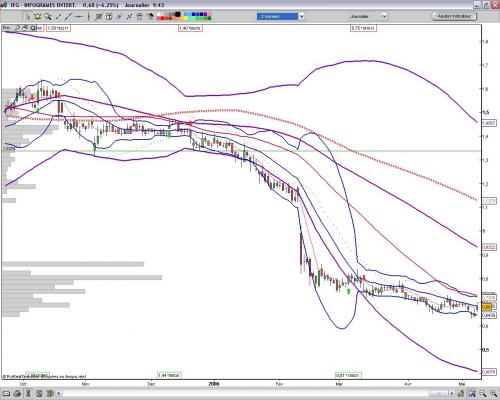The width and height of the screenshot is (500, 400).
Task: Click the Prix label on price panel
Action: coord(7,28)
